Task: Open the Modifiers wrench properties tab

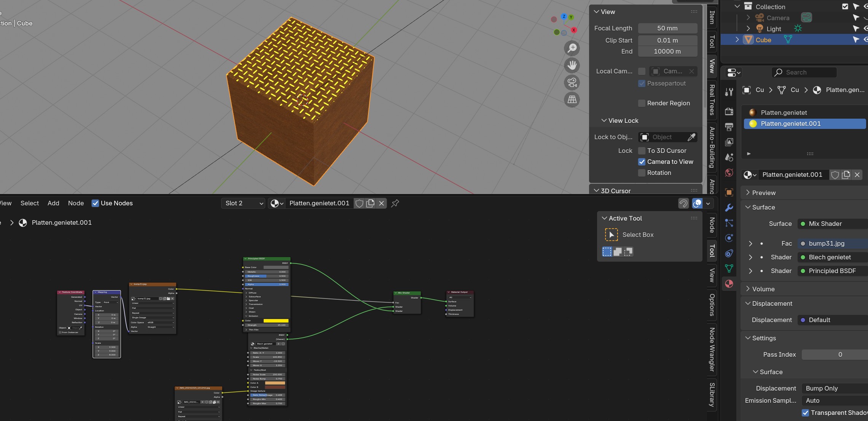Action: click(x=729, y=208)
